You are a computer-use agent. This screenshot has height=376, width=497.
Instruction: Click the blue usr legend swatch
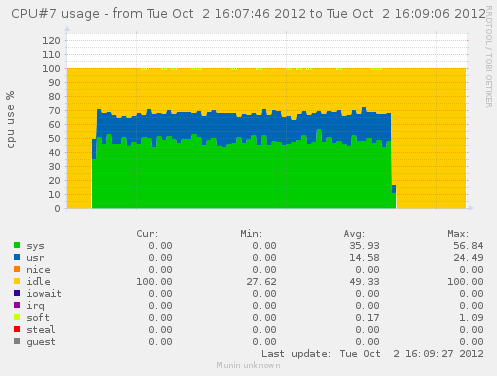(17, 257)
